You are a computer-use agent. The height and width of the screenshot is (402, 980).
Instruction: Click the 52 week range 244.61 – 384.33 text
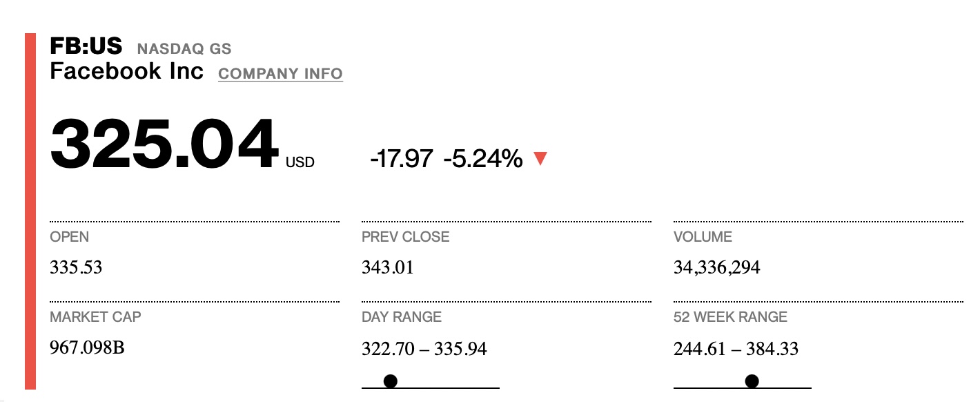(736, 349)
